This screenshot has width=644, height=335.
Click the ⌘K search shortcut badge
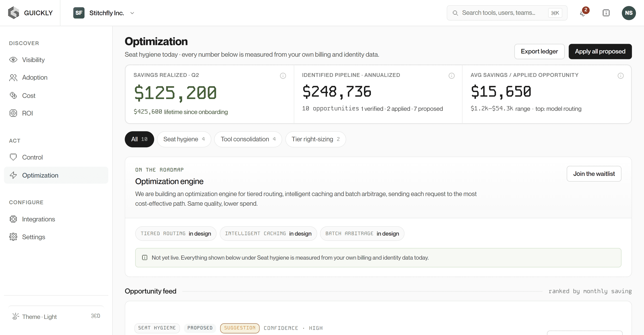[555, 13]
